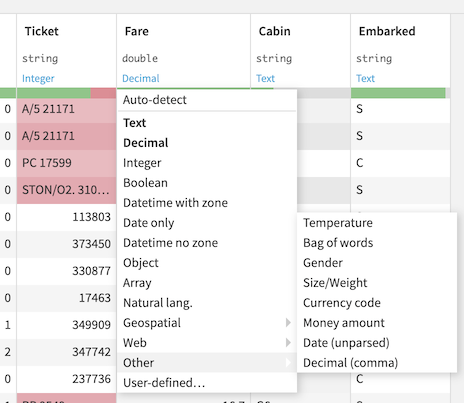The image size is (464, 403).
Task: Pick Integer from meaning list
Action: tap(207, 163)
